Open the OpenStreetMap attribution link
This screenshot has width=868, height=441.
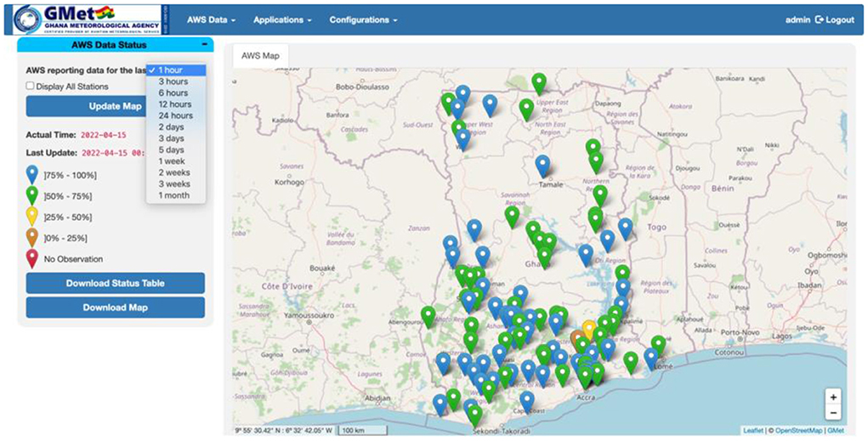799,431
